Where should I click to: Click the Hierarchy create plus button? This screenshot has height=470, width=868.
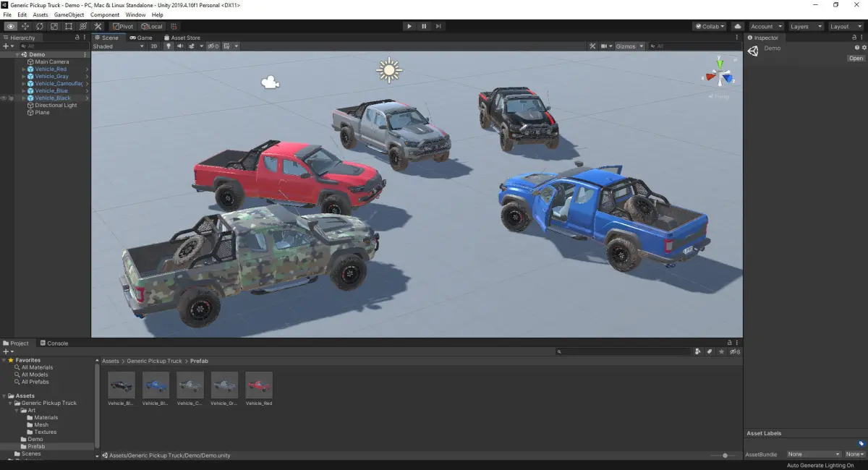pyautogui.click(x=6, y=46)
